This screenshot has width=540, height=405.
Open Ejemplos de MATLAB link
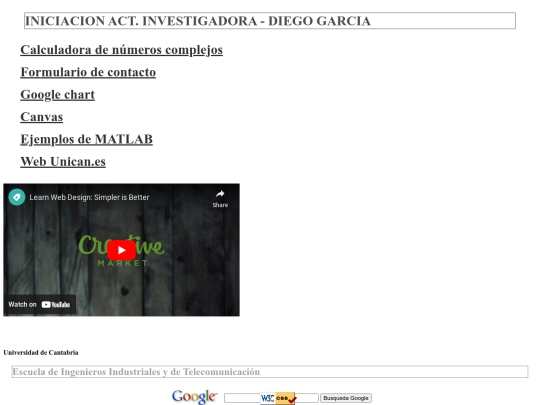[x=86, y=139]
